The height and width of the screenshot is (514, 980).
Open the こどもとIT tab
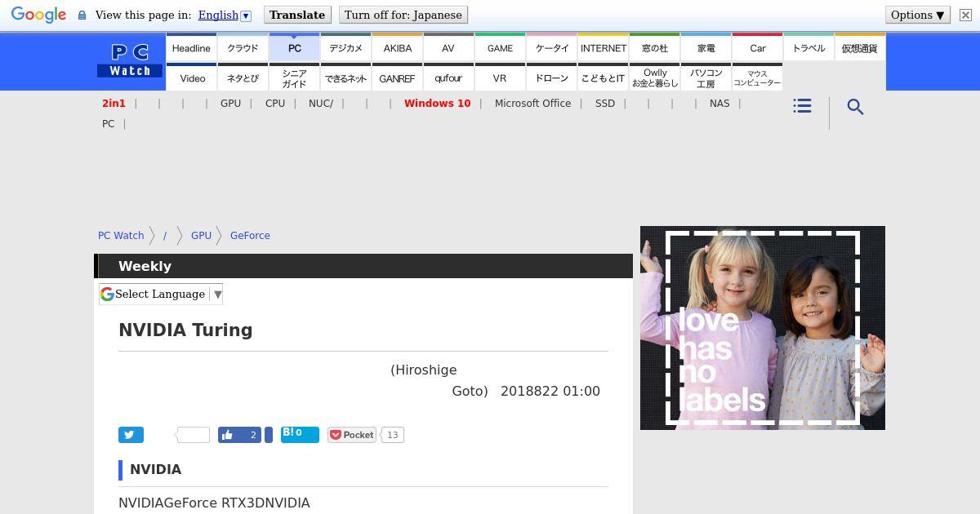(x=603, y=78)
